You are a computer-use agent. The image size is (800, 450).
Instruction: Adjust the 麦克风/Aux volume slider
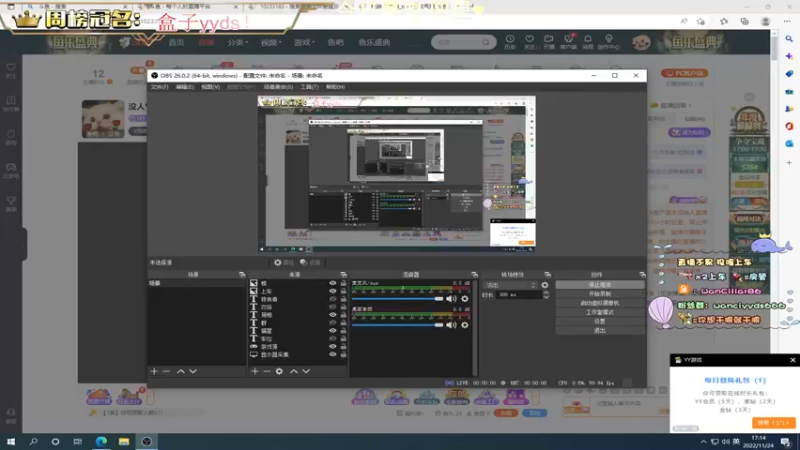click(398, 298)
